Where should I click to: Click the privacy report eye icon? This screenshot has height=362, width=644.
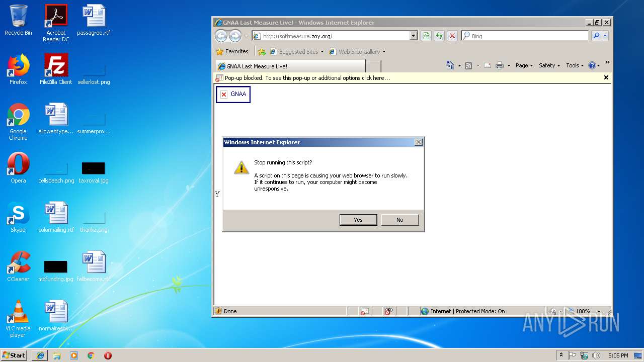388,311
